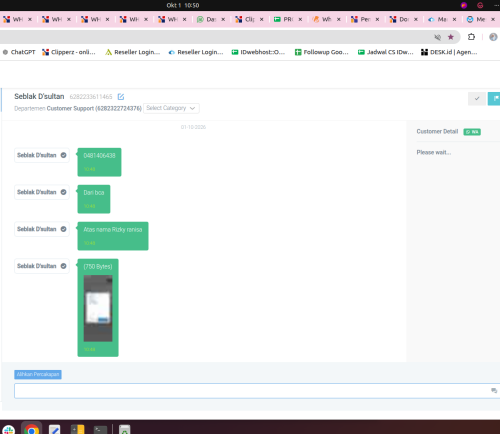Screen dimensions: 500x434
Task: Click the Customer Detail heading
Action: coord(437,131)
